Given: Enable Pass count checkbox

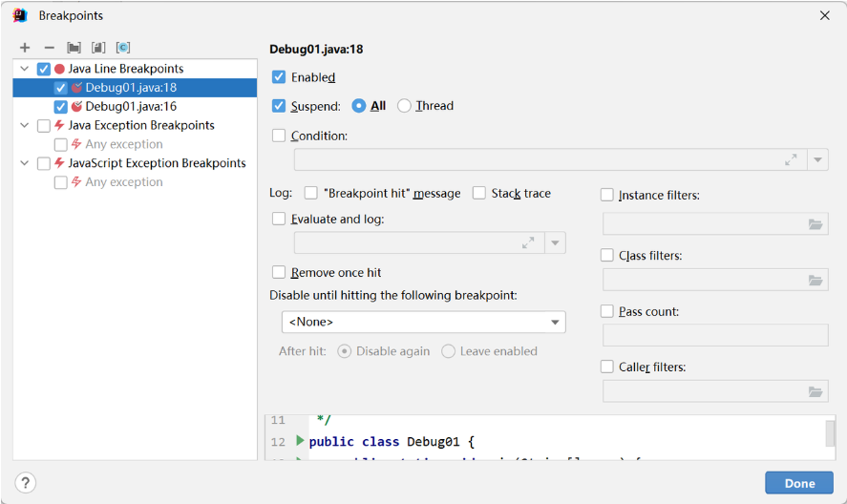Looking at the screenshot, I should pos(607,311).
